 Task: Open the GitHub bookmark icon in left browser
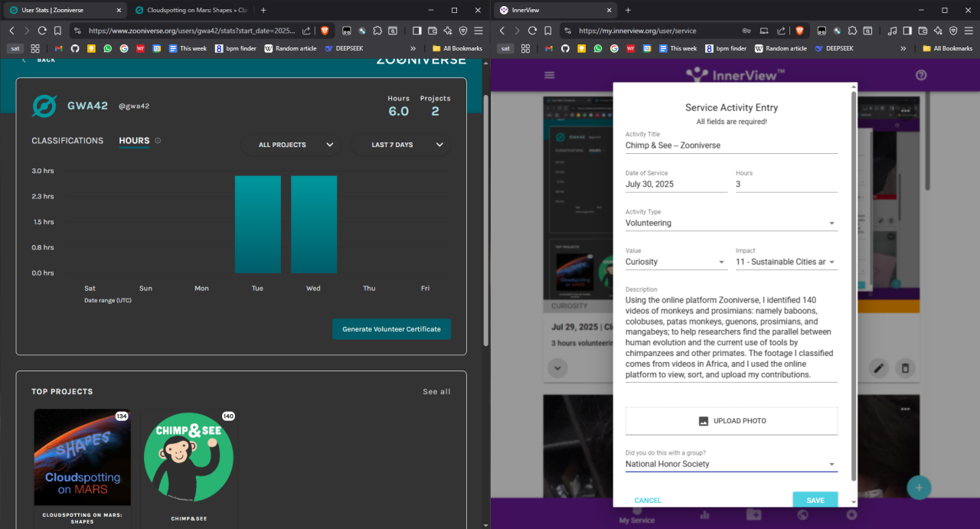(75, 48)
